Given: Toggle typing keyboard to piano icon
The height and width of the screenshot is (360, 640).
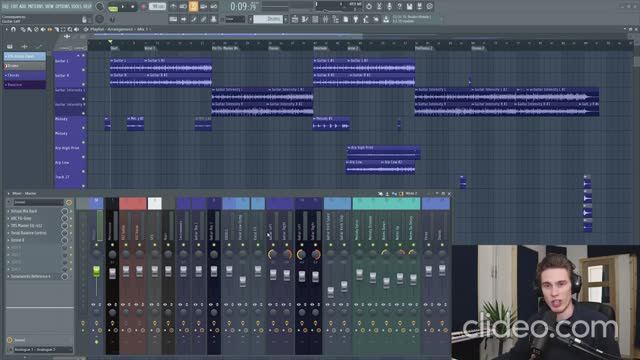Looking at the screenshot, I should [173, 19].
